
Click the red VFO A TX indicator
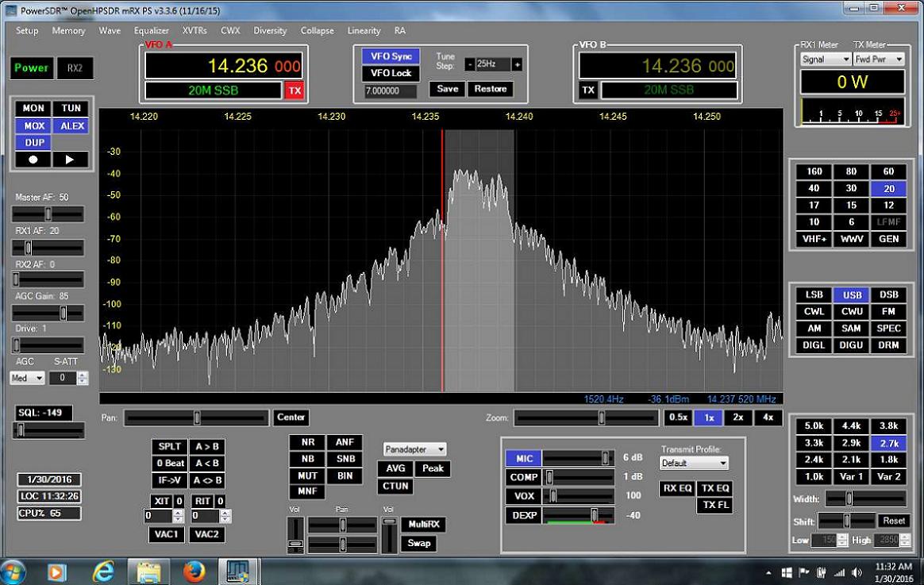pyautogui.click(x=295, y=90)
